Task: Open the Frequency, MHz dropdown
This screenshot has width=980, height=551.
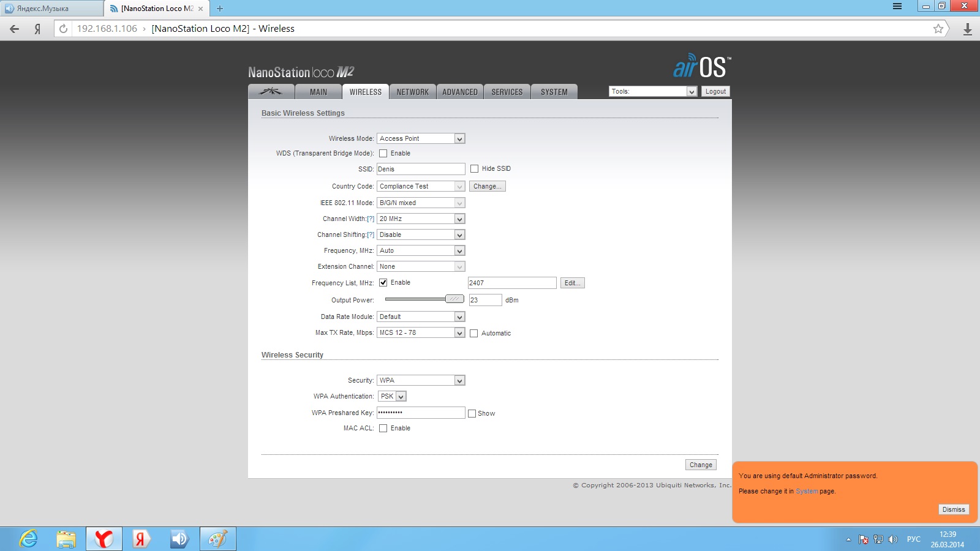Action: [421, 251]
